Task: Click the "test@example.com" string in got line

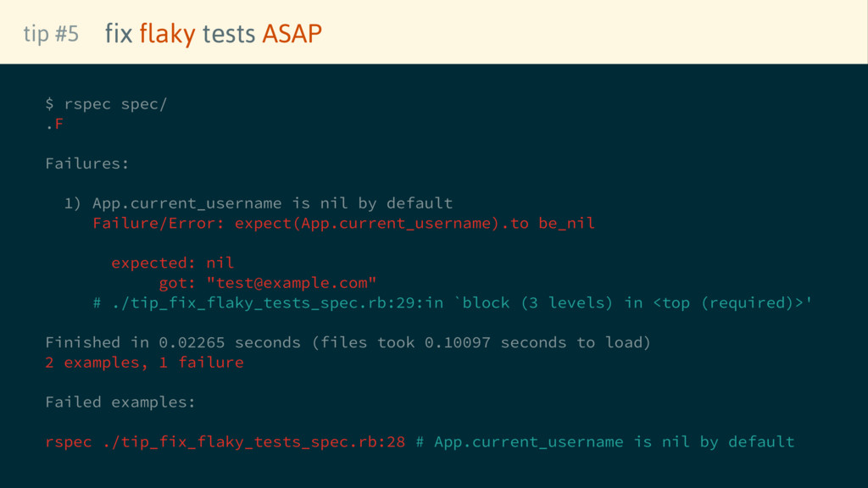Action: point(292,283)
